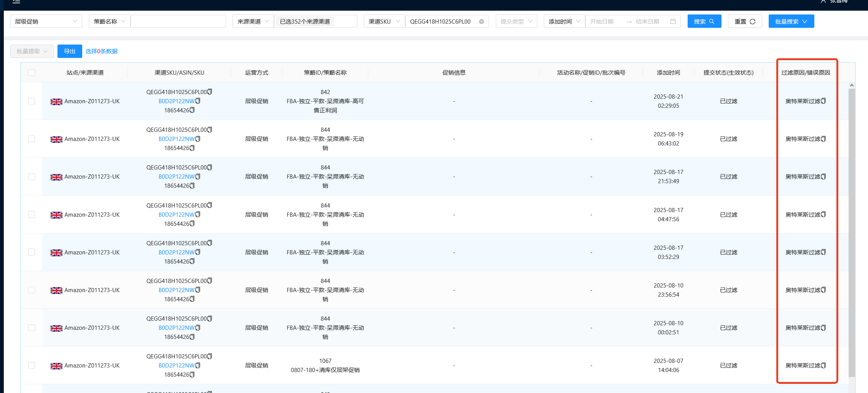Viewport: 868px width, 393px height.
Task: Click the 导出 export button
Action: tap(70, 51)
